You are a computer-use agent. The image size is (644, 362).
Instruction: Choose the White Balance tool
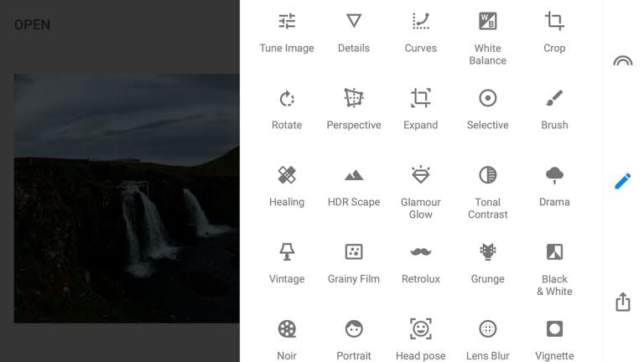tap(487, 39)
